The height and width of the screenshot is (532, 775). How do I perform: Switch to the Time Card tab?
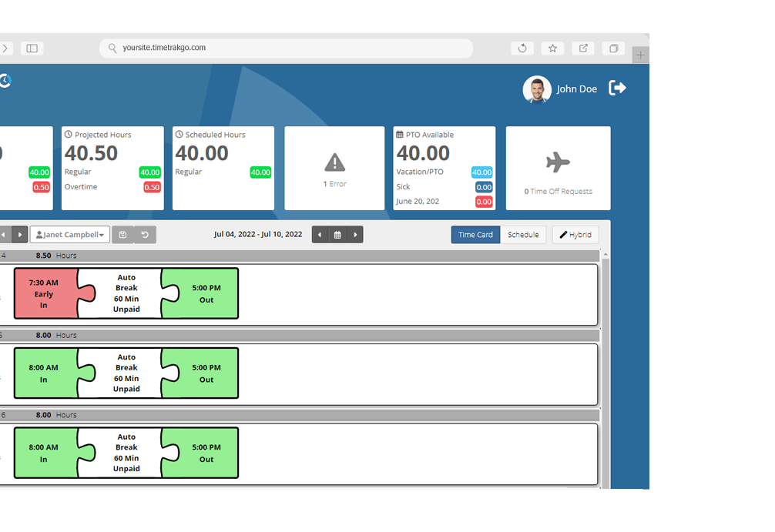tap(475, 235)
